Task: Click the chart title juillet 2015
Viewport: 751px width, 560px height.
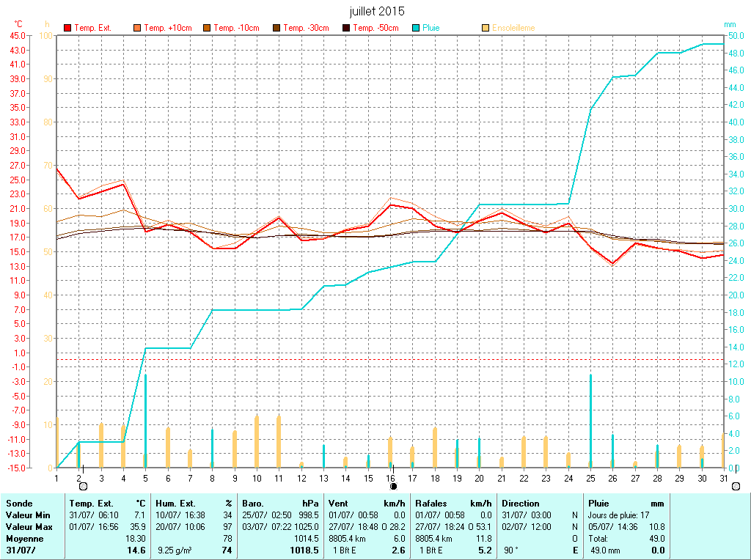Action: point(376,11)
